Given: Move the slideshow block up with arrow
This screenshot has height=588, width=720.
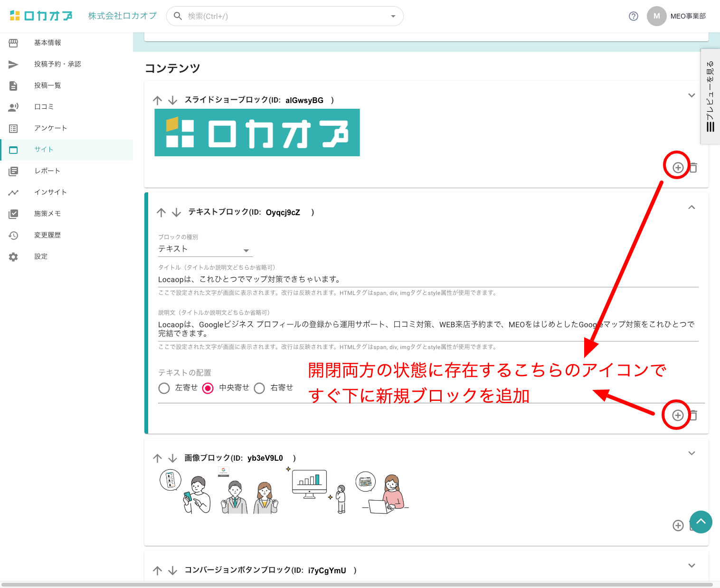Looking at the screenshot, I should [158, 100].
